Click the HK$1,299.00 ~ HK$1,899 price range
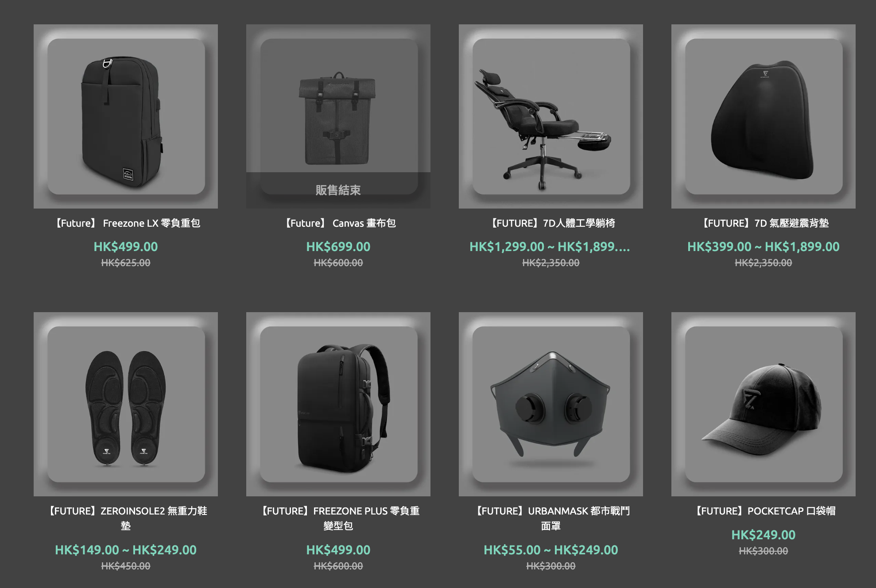The width and height of the screenshot is (876, 588). tap(550, 247)
